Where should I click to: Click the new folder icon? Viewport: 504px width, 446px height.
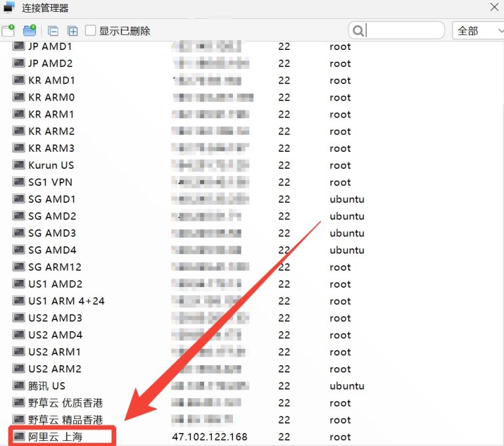tap(29, 30)
